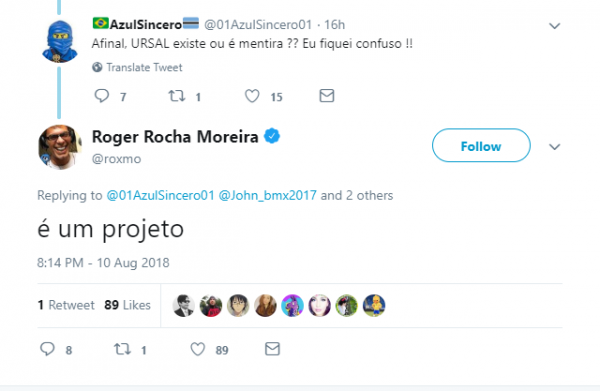Image resolution: width=600 pixels, height=391 pixels.
Task: Retweet AzulSincero's tweet about URSAL
Action: click(x=177, y=96)
